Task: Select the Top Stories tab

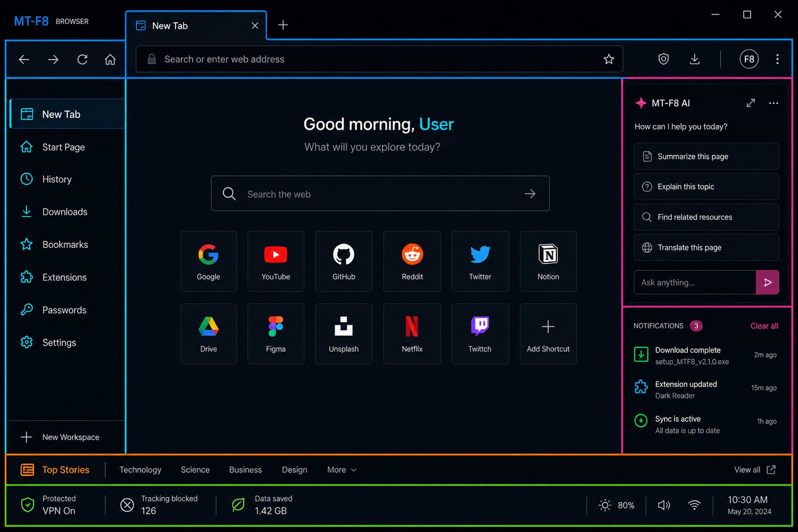Action: [55, 470]
